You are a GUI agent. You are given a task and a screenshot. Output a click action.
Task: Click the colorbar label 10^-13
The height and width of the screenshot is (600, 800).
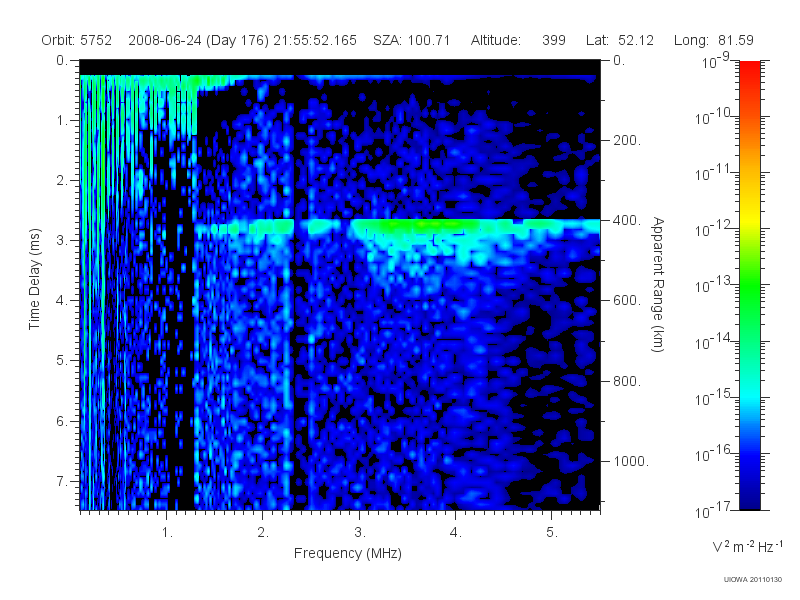(713, 285)
